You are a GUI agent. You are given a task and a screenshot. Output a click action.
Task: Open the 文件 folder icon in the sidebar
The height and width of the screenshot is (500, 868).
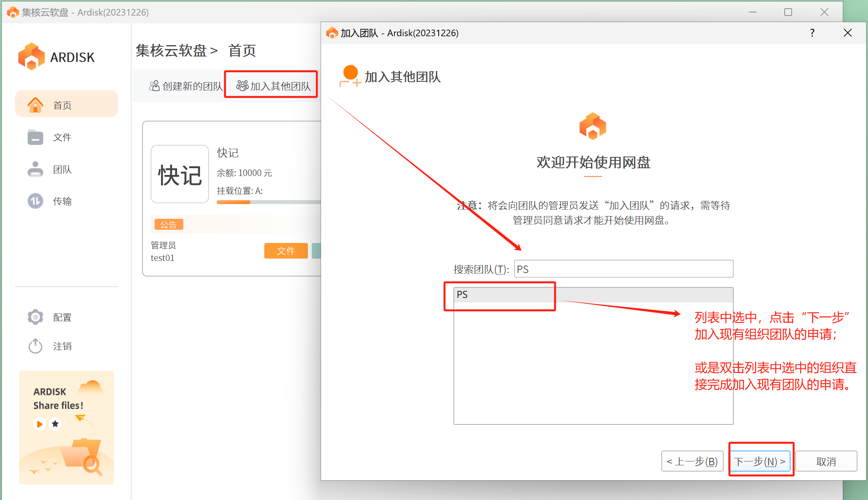pos(35,137)
